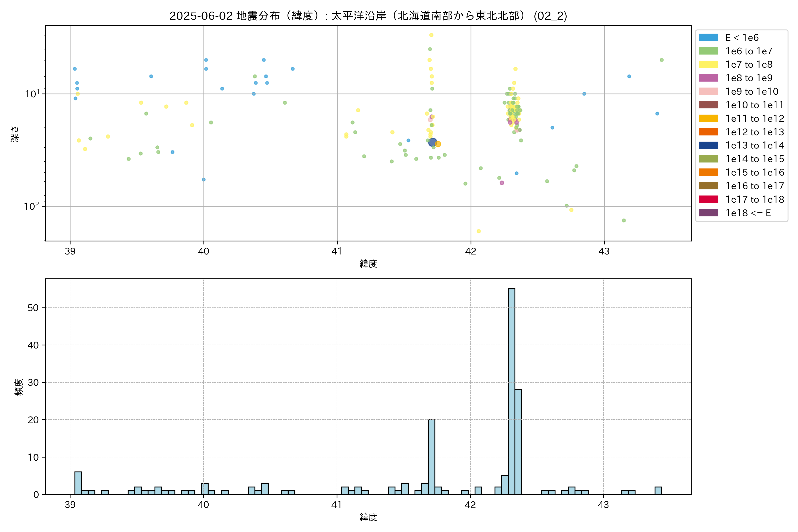Click the first histogram bar near latitude 39

click(x=78, y=483)
